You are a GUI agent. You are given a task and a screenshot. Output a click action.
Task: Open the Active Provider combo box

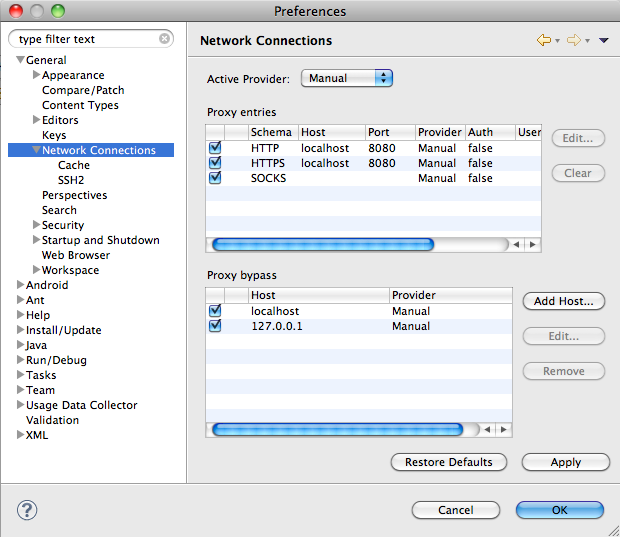(346, 78)
